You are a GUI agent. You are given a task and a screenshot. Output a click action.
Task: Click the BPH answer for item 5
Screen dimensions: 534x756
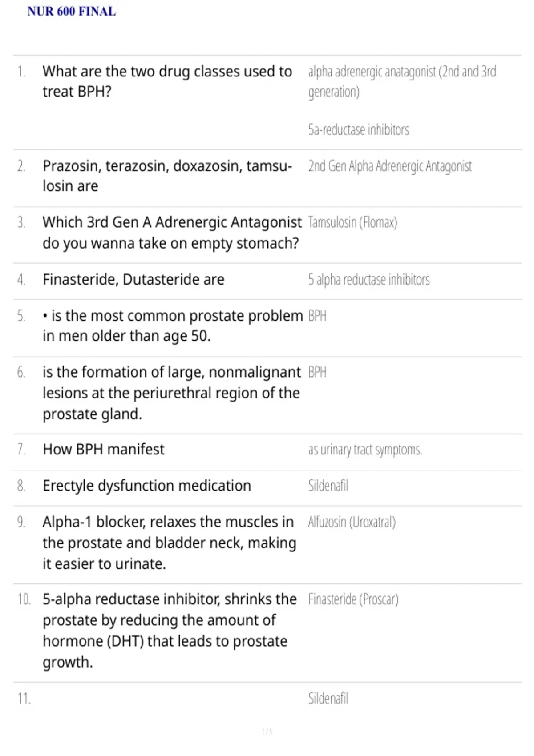click(x=317, y=316)
